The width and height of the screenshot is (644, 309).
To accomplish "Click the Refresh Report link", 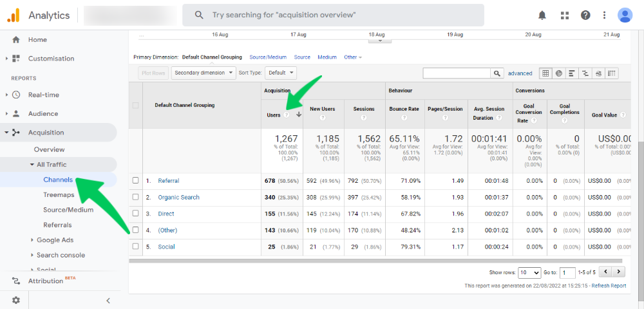I will coord(609,286).
